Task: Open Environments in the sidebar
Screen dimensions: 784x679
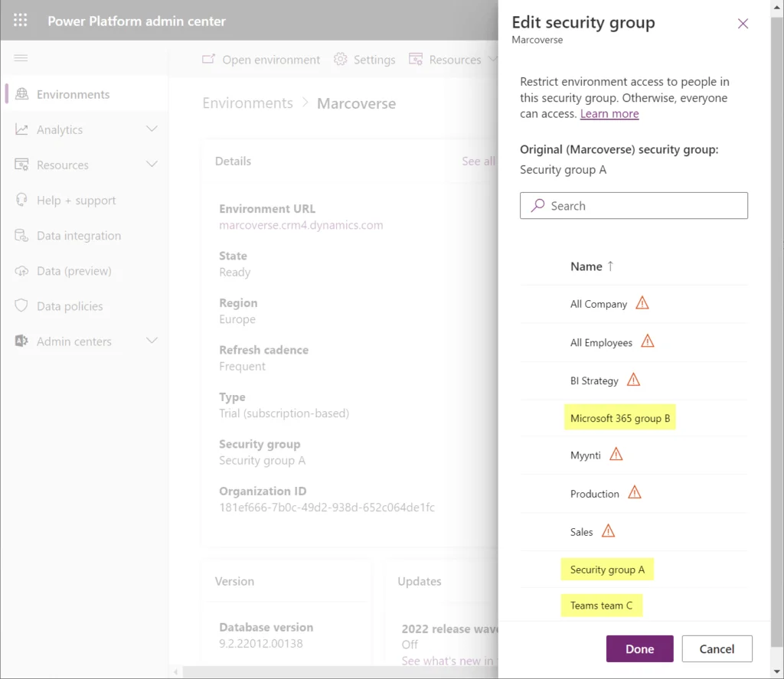Action: click(x=73, y=94)
